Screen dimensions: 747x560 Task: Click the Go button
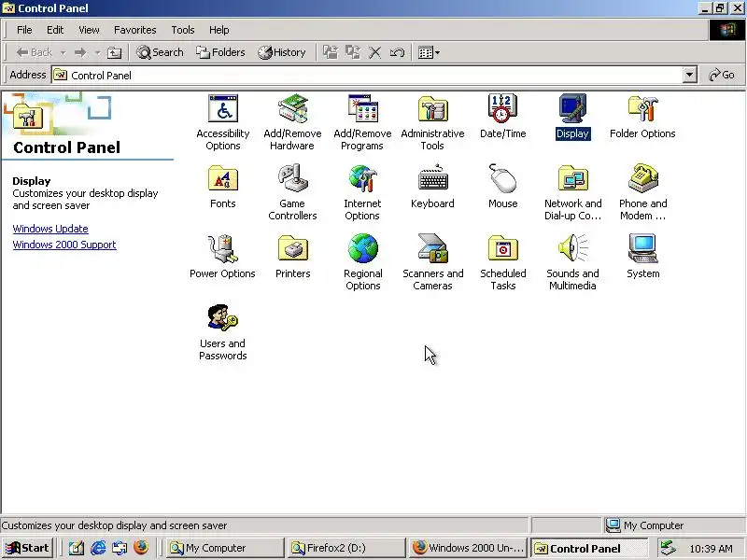[x=721, y=76]
